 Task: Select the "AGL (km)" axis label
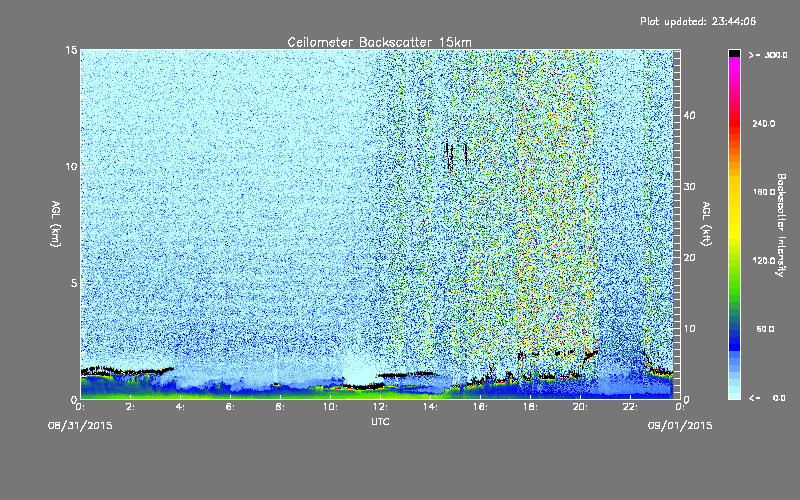55,223
